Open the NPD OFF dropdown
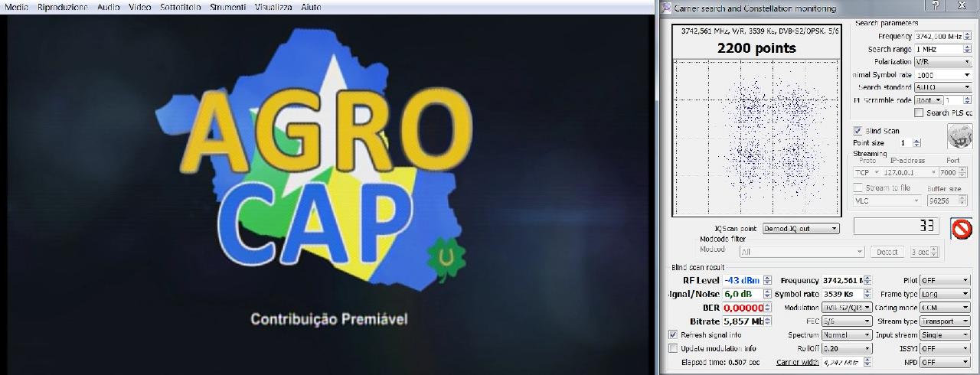The height and width of the screenshot is (375, 980). pyautogui.click(x=945, y=362)
